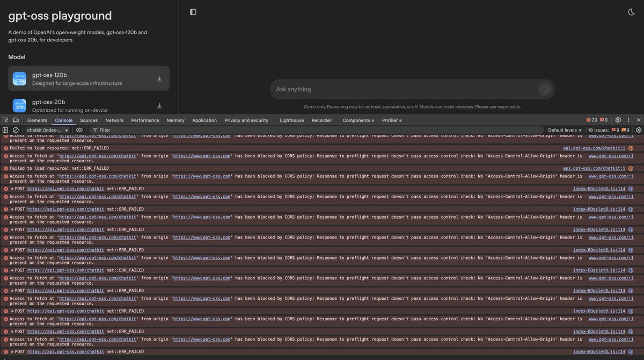644x360 pixels.
Task: Click the red 29 errors counter
Action: click(x=591, y=120)
